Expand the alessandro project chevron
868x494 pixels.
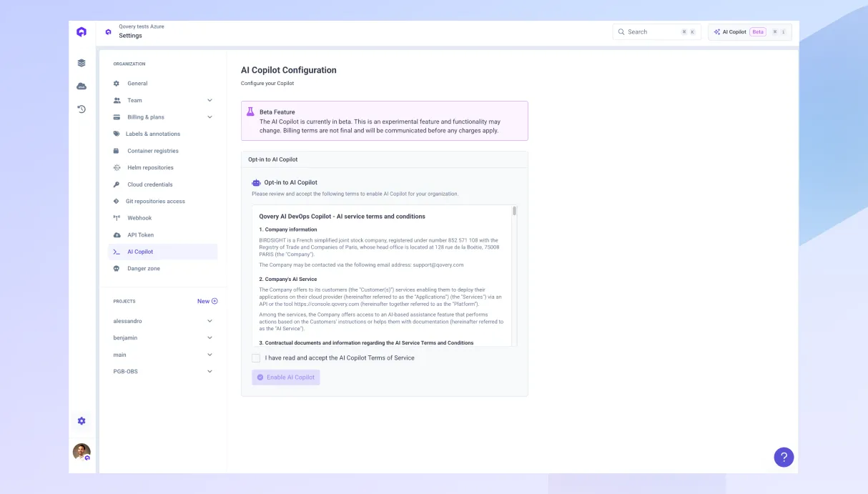[209, 321]
